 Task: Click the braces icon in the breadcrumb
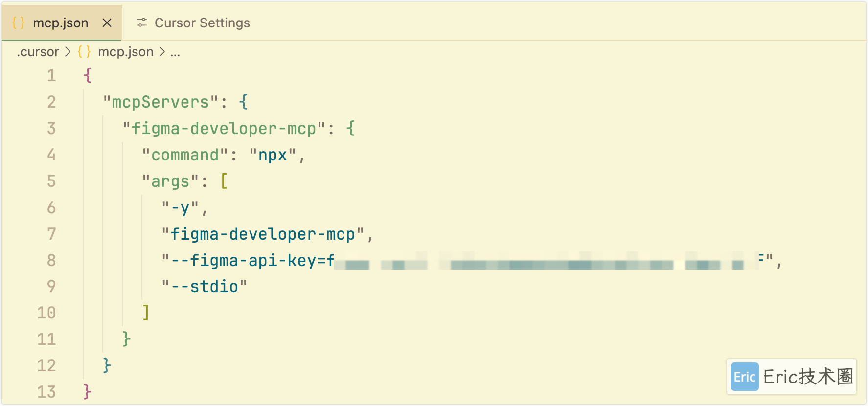(x=84, y=52)
